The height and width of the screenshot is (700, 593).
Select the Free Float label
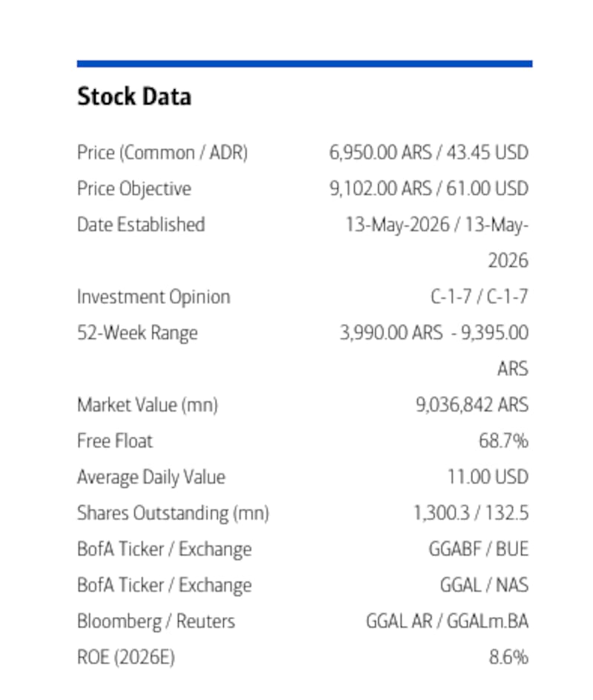coord(115,441)
